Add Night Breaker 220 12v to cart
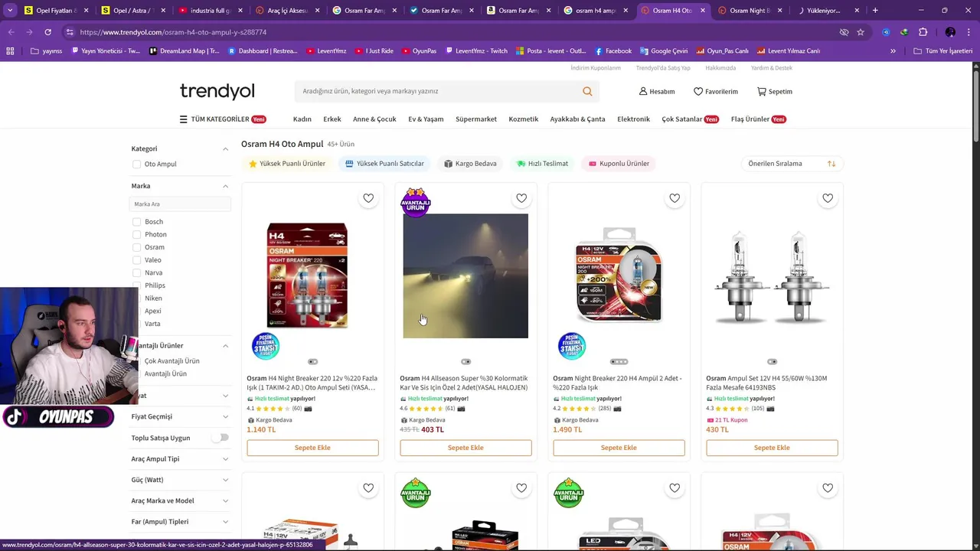This screenshot has height=551, width=980. [312, 448]
